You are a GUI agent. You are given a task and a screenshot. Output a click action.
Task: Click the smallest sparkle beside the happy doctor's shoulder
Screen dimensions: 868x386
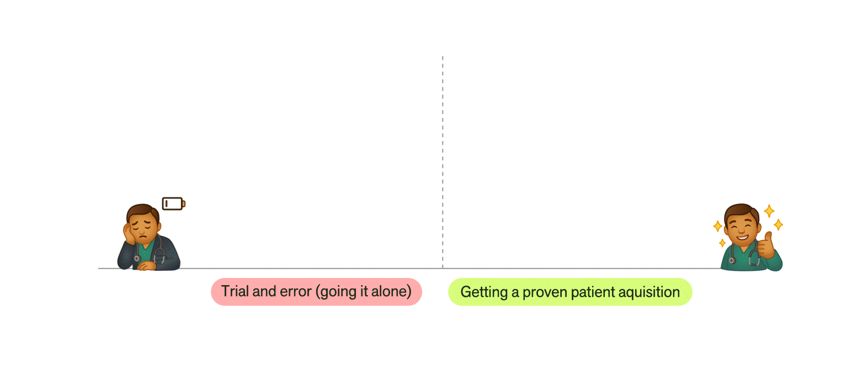pos(722,243)
